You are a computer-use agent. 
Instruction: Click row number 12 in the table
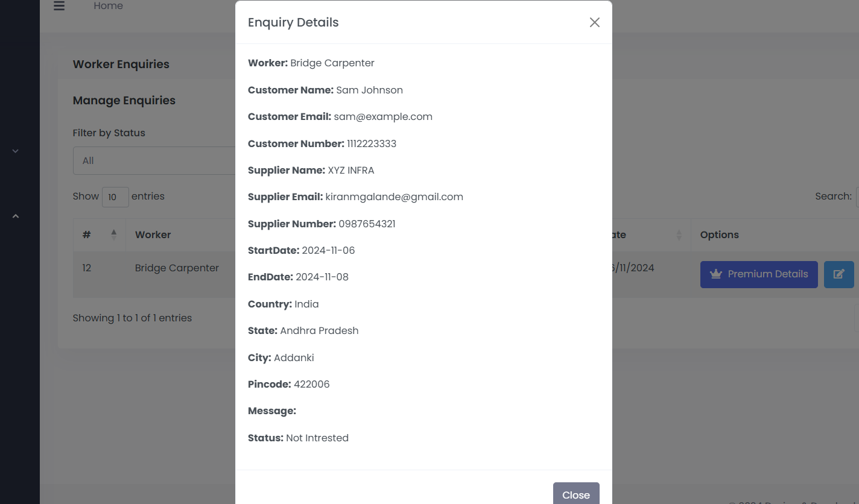[87, 268]
